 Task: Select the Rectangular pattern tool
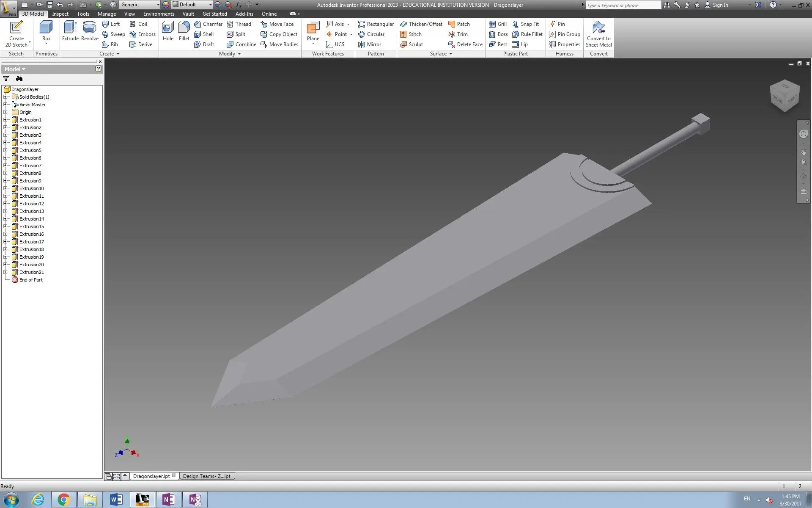376,24
